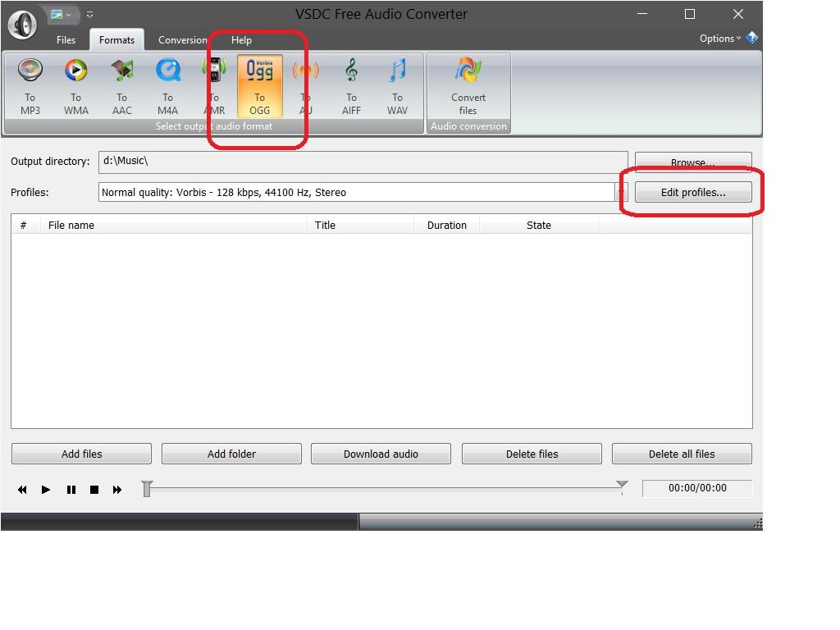
Task: Click the Delete all files button
Action: (682, 454)
